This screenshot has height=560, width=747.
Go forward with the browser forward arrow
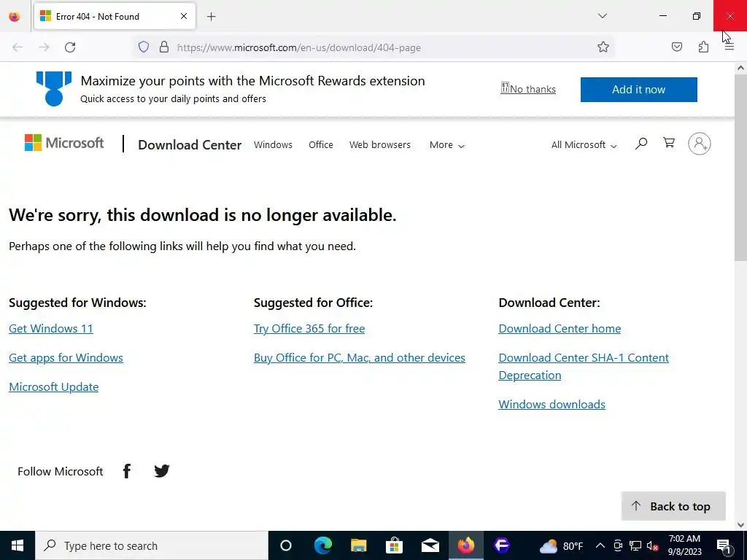44,47
